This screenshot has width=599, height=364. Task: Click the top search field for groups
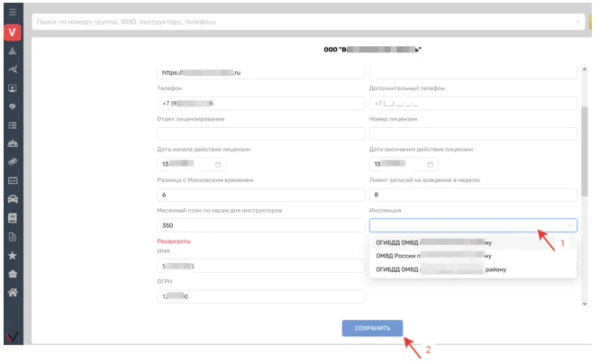point(306,20)
